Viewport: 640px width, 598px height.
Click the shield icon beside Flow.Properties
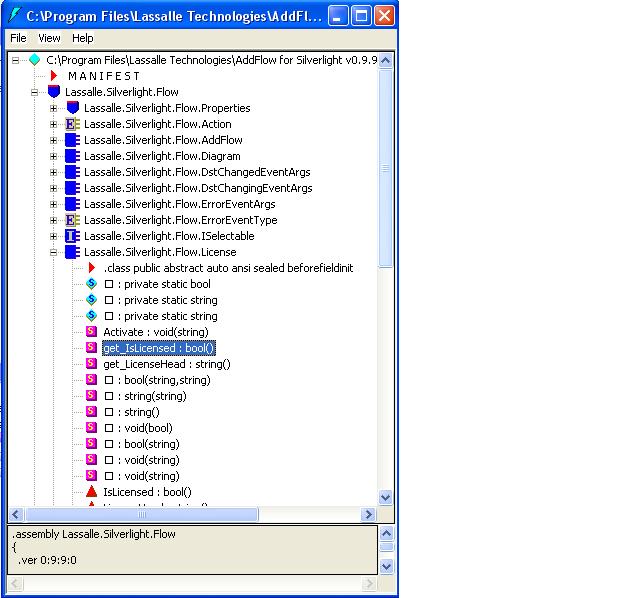[x=73, y=108]
